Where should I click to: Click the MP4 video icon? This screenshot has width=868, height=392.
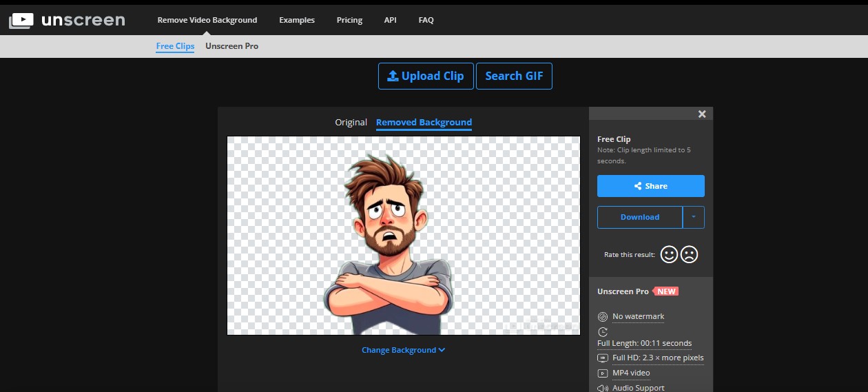[x=603, y=373]
